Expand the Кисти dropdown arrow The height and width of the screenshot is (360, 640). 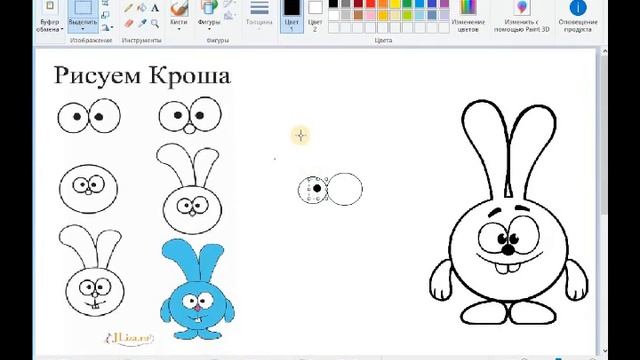[179, 29]
